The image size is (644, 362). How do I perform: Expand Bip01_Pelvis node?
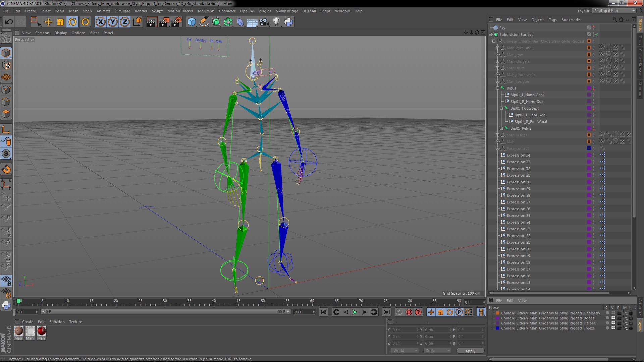[x=501, y=128]
